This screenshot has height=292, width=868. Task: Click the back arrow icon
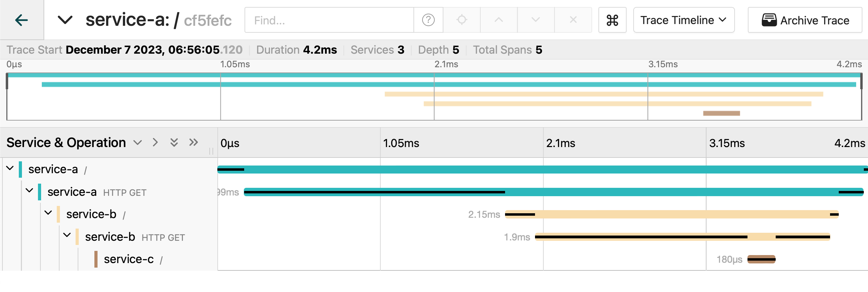pos(22,20)
